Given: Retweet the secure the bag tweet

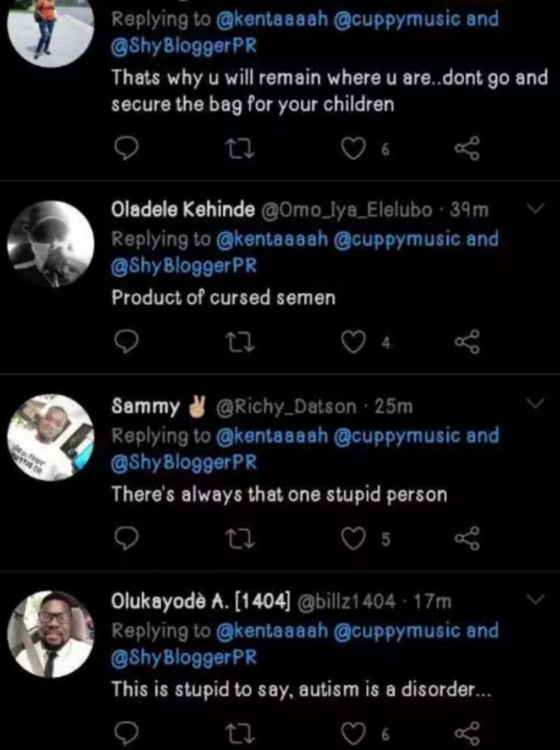Looking at the screenshot, I should coord(240,148).
